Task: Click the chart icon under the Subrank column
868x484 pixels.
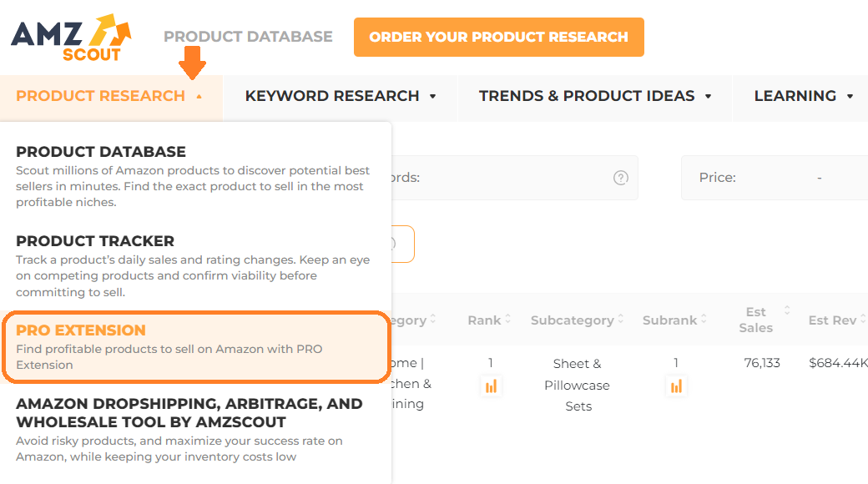Action: tap(676, 386)
